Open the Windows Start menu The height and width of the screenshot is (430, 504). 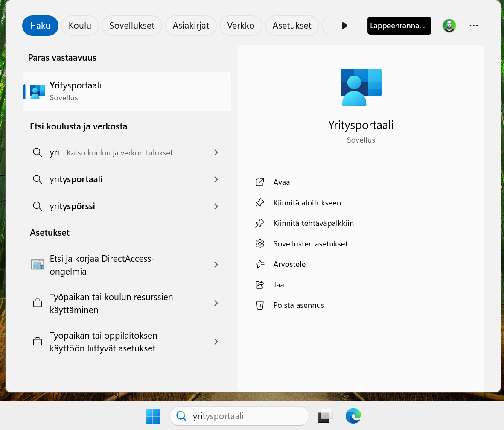pyautogui.click(x=153, y=416)
